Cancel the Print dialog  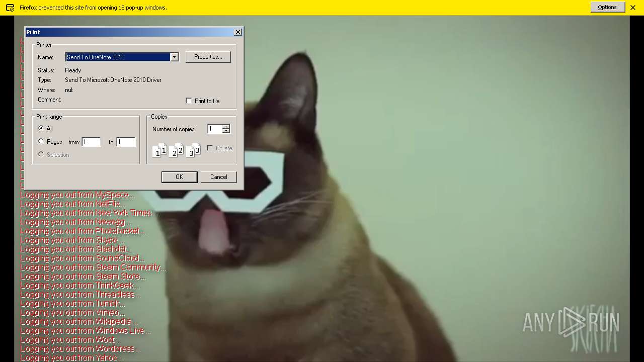coord(218,177)
